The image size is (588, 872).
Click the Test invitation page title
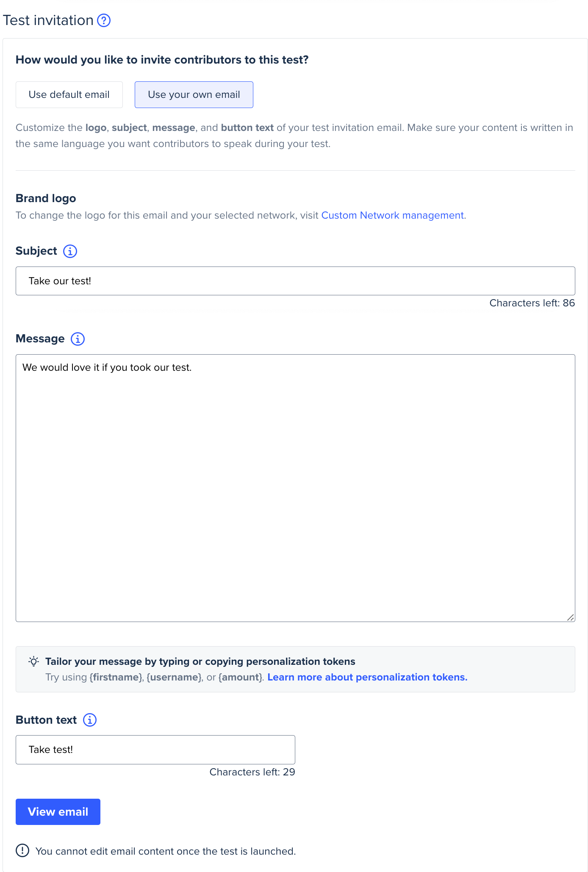coord(48,20)
